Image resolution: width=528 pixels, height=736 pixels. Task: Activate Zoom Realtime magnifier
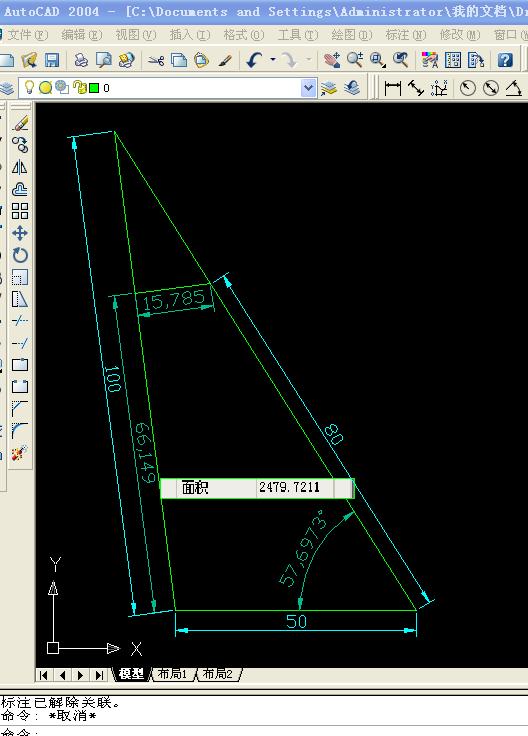(x=355, y=60)
